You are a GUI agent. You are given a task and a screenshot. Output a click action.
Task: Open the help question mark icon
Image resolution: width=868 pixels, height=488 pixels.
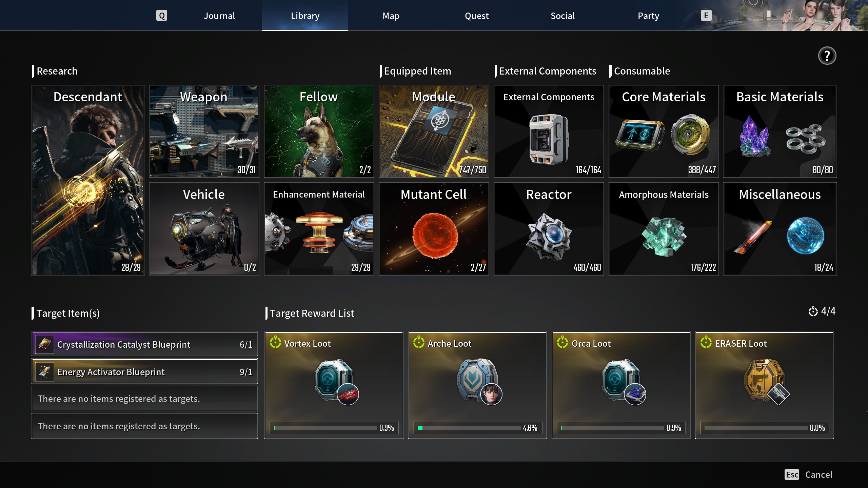[827, 56]
